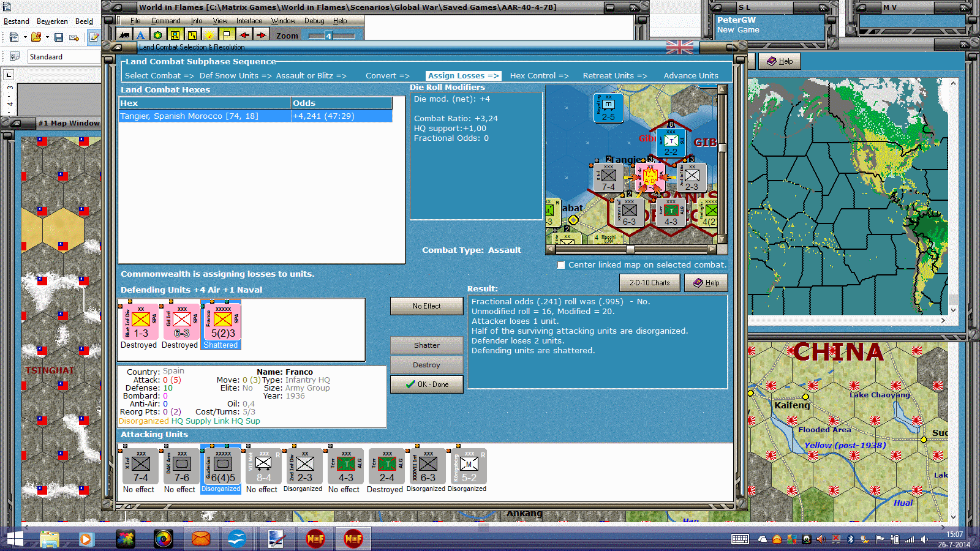Click the red left arrow toolbar icon
This screenshot has width=980, height=551.
(x=244, y=36)
